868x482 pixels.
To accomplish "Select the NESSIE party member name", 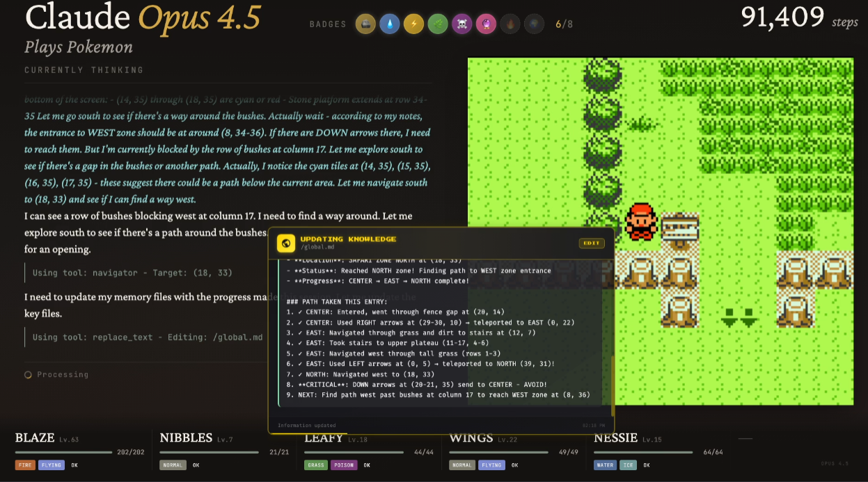I will coord(615,438).
